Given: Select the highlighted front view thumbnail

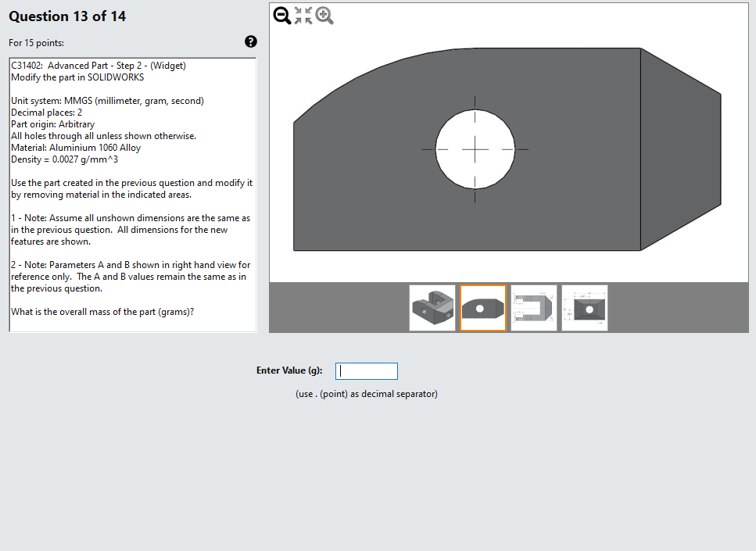Looking at the screenshot, I should (x=482, y=307).
